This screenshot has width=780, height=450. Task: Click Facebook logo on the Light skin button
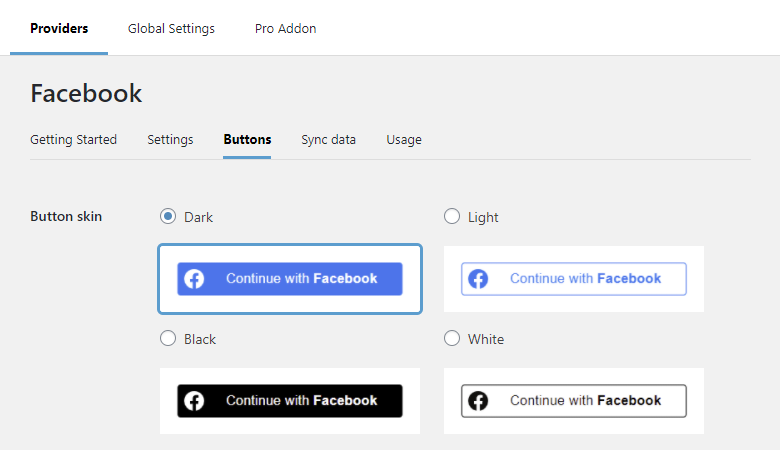coord(479,279)
